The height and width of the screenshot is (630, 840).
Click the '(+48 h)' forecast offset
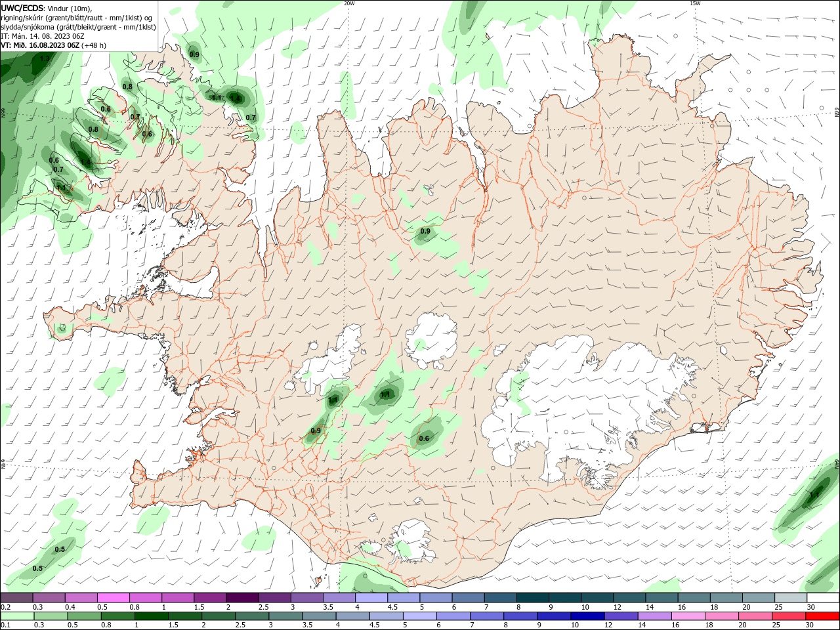(94, 45)
